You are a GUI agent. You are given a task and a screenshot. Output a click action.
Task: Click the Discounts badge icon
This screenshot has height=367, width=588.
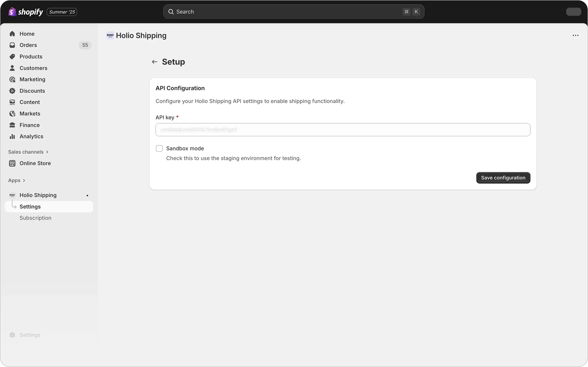tap(12, 91)
